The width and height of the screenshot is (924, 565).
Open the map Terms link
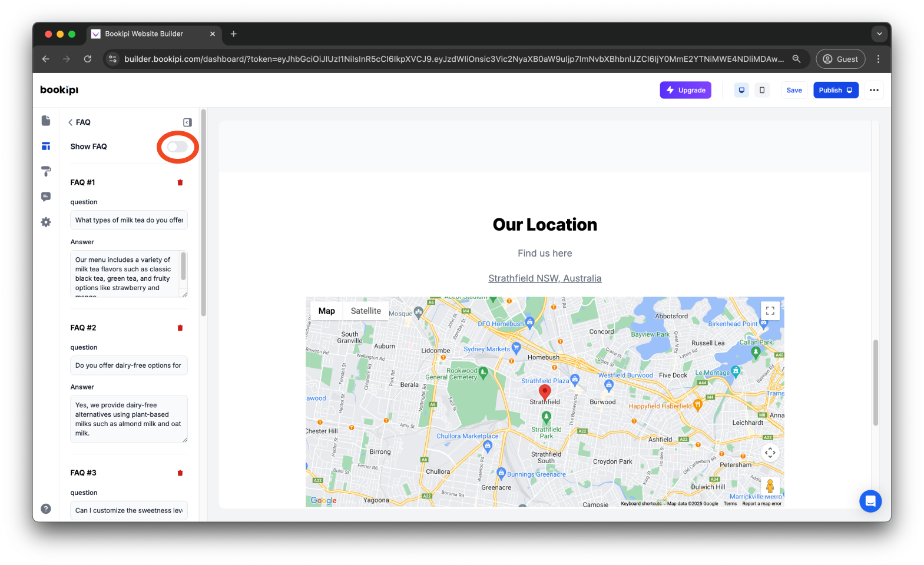(730, 504)
